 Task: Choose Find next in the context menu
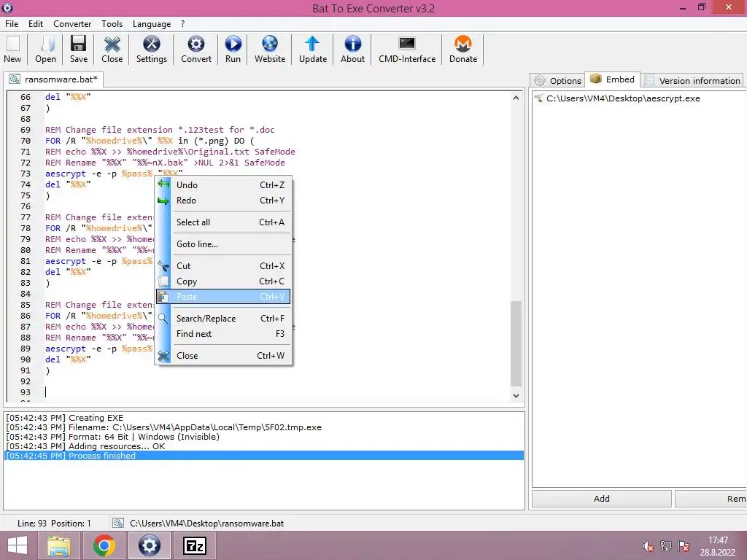(223, 334)
